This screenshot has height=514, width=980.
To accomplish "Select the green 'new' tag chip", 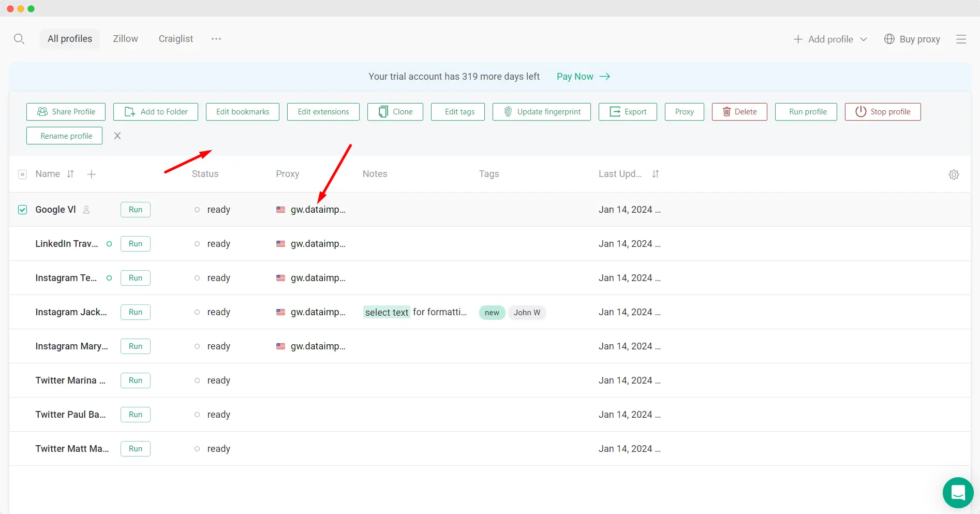I will (x=492, y=313).
